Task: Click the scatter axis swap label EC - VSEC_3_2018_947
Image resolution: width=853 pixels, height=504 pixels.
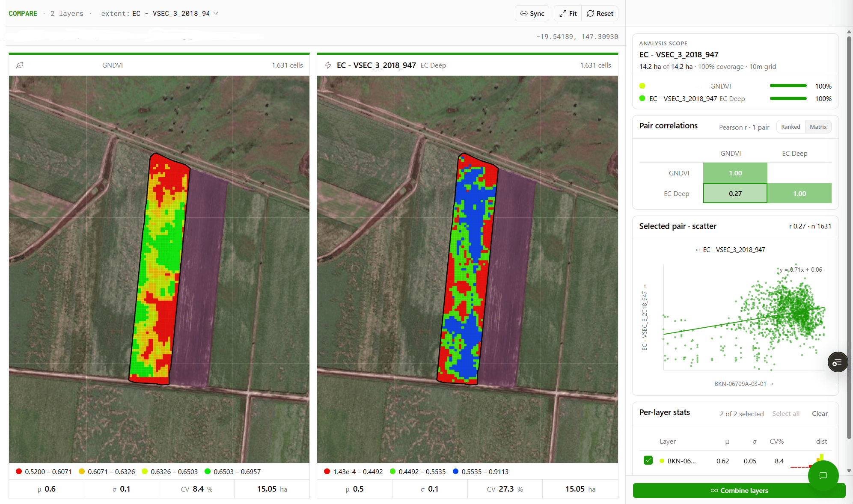Action: 730,249
